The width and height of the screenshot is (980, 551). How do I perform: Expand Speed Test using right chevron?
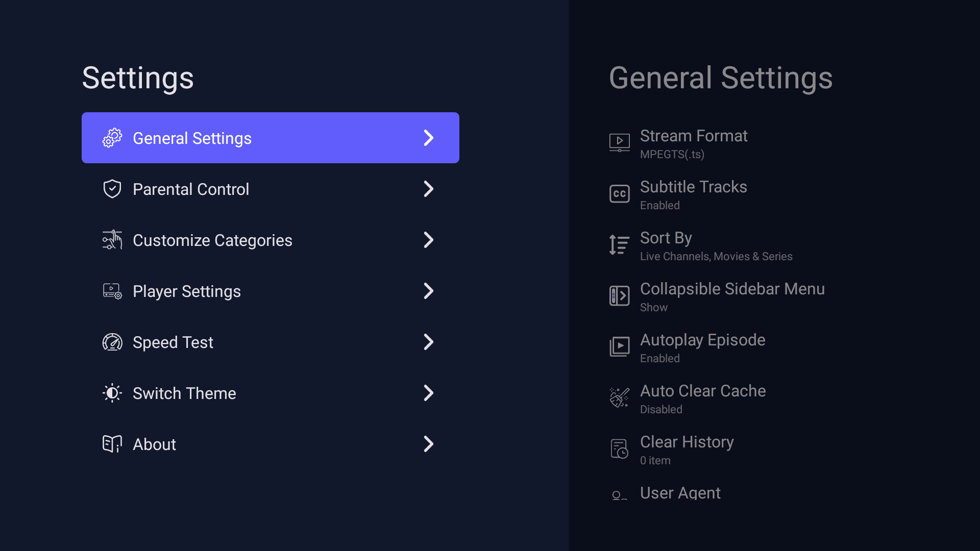[428, 342]
